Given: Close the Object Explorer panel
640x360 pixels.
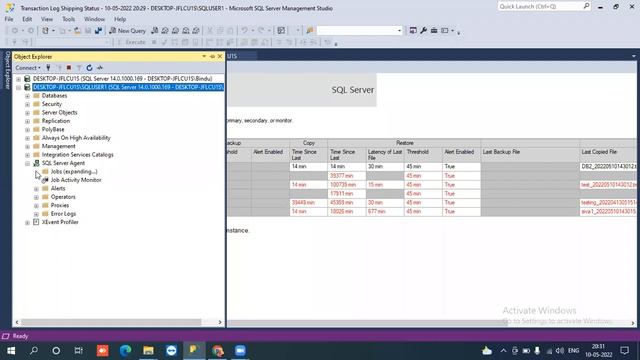Looking at the screenshot, I should click(220, 56).
